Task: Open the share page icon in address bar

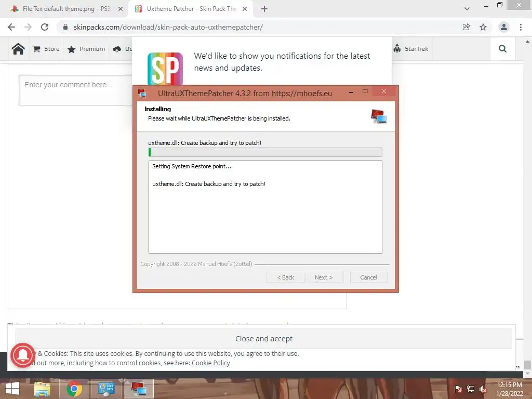Action: point(467,27)
